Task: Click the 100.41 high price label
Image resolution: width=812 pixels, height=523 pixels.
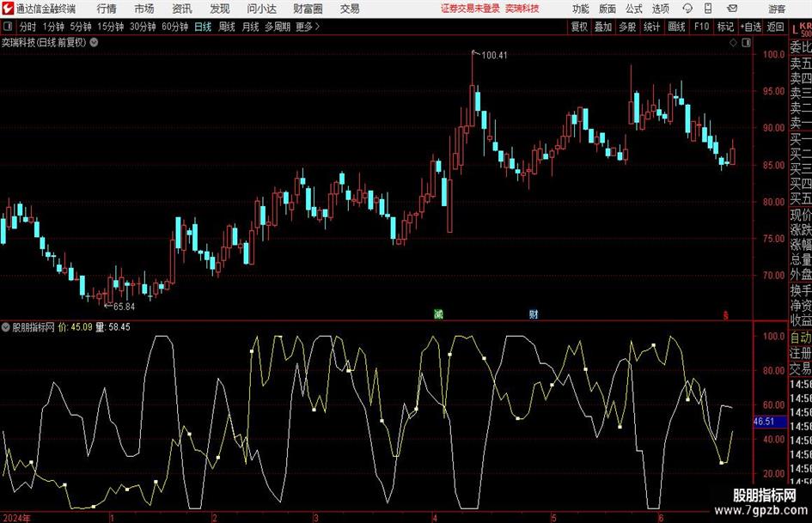Action: (495, 55)
